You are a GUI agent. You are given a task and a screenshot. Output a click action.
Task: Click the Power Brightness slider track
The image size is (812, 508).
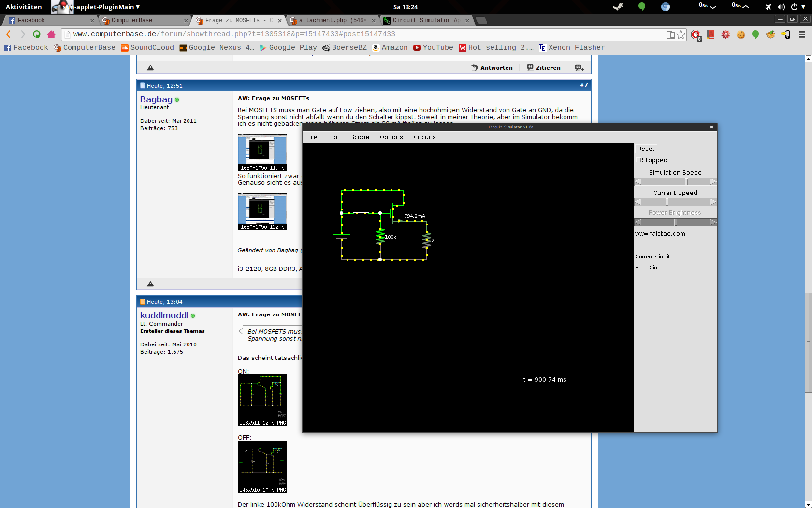coord(675,223)
